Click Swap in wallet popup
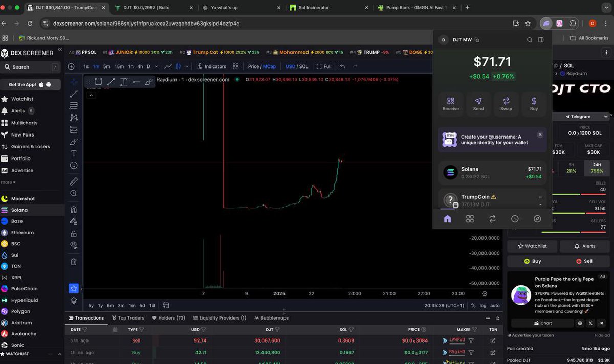 tap(506, 104)
